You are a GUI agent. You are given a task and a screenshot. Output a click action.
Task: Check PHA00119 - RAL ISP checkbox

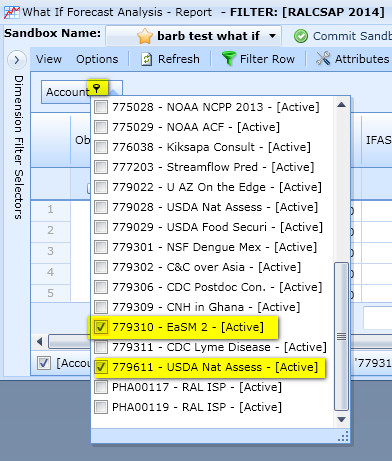point(101,407)
